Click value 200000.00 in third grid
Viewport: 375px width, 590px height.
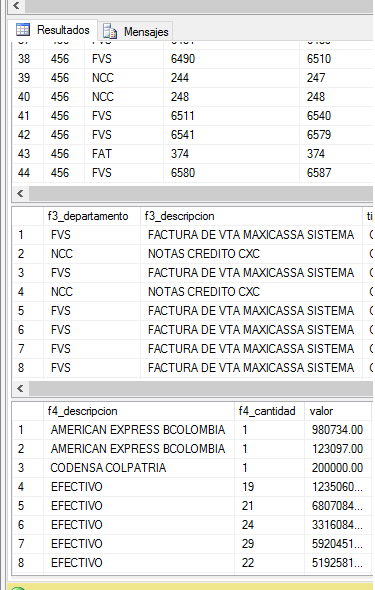point(338,468)
